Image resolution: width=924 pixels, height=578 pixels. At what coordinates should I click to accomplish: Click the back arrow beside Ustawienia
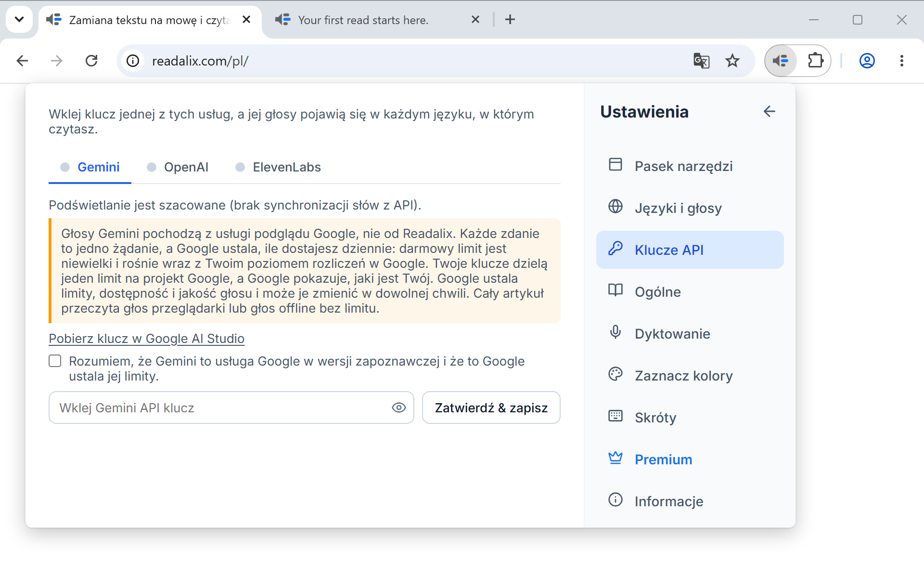[x=769, y=111]
